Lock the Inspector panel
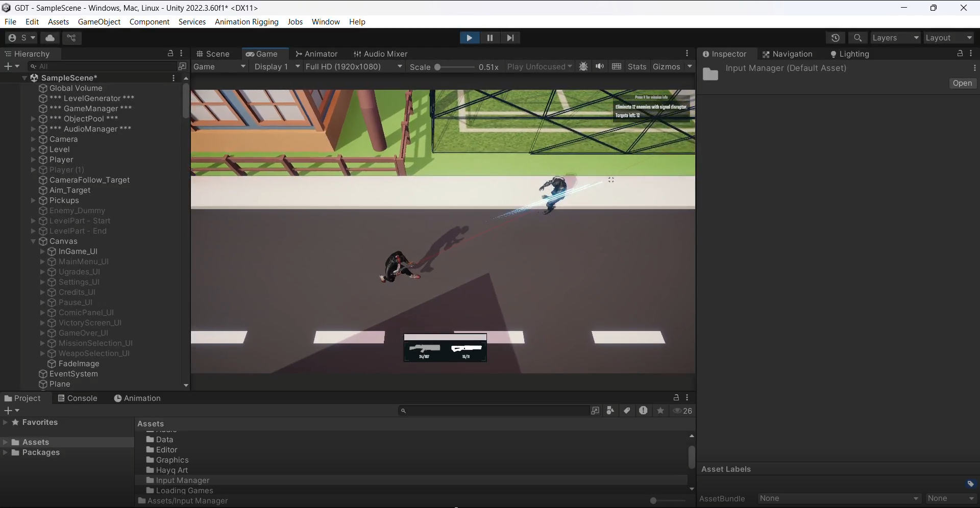980x508 pixels. click(960, 54)
